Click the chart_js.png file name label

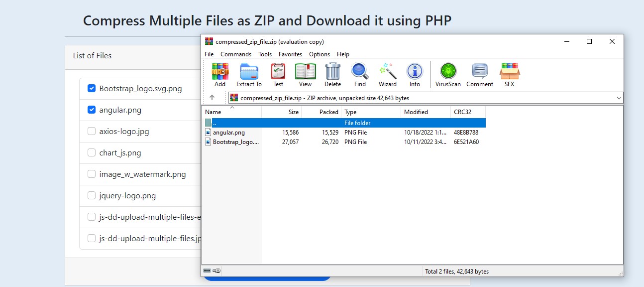pos(120,153)
